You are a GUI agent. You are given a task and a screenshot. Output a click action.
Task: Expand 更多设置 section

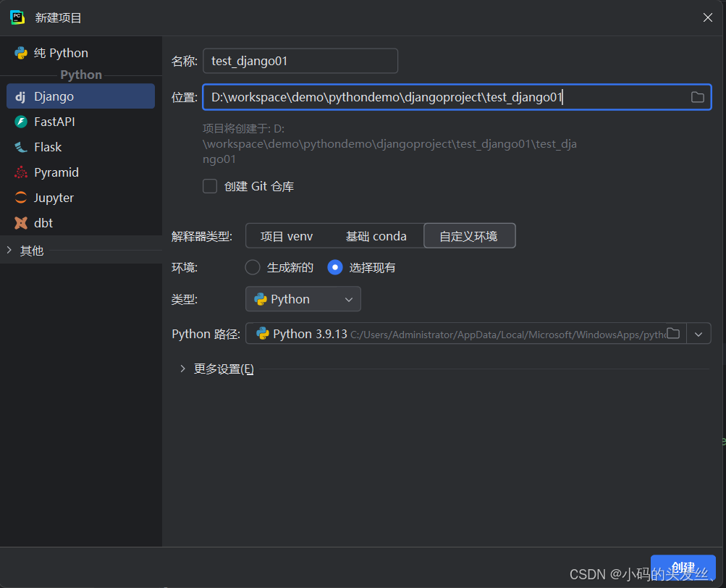tap(182, 369)
